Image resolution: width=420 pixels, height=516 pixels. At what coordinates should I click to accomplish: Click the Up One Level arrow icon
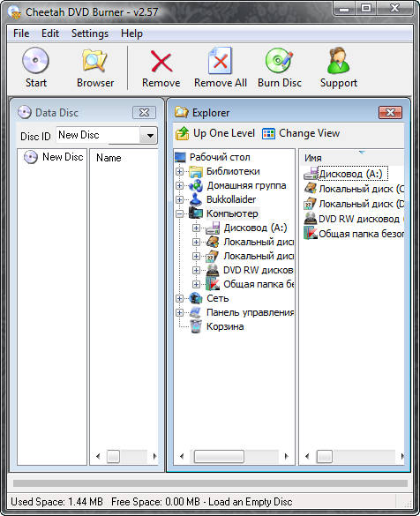183,133
